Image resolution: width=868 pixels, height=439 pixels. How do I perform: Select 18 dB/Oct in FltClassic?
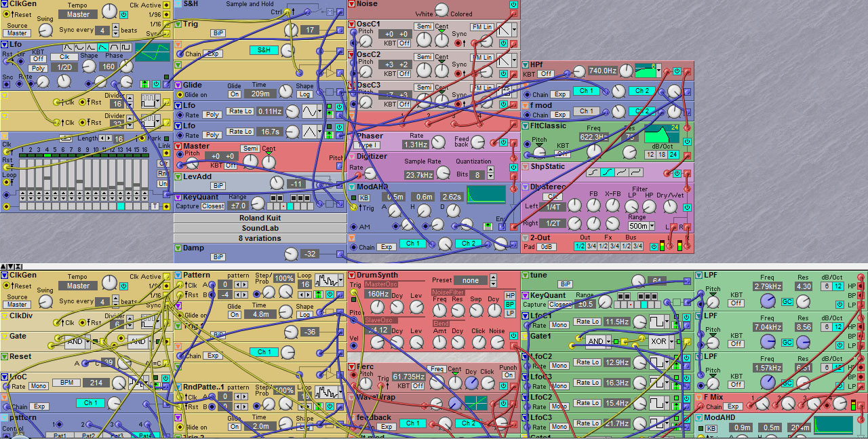tap(661, 155)
